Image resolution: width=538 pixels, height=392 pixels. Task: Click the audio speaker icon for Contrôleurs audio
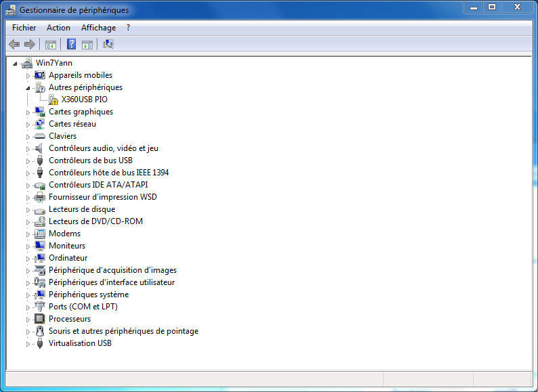click(39, 148)
